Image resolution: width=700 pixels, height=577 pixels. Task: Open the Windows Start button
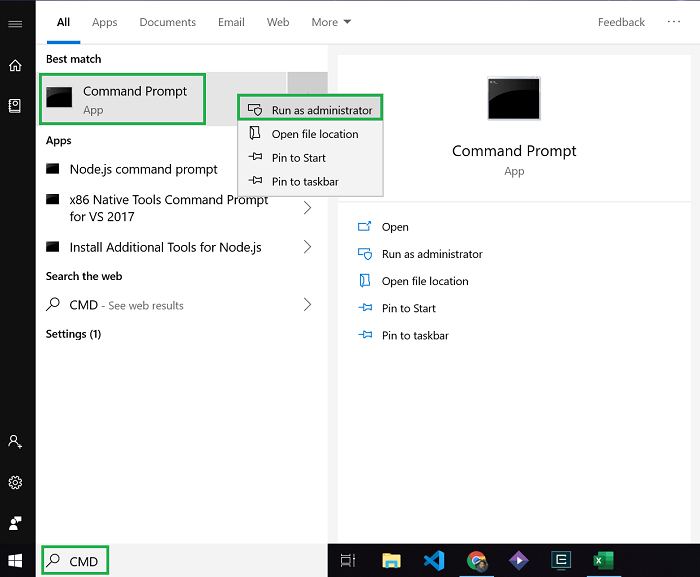click(x=15, y=561)
